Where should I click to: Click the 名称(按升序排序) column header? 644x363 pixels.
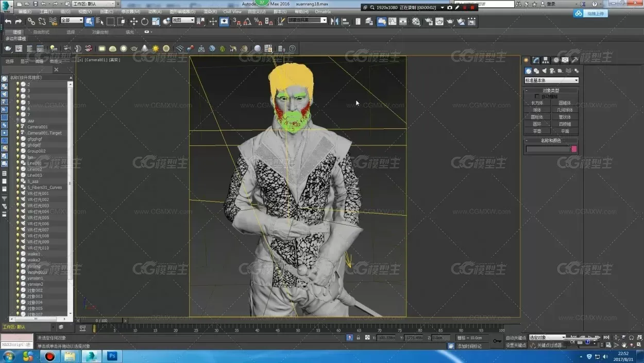[x=39, y=77]
